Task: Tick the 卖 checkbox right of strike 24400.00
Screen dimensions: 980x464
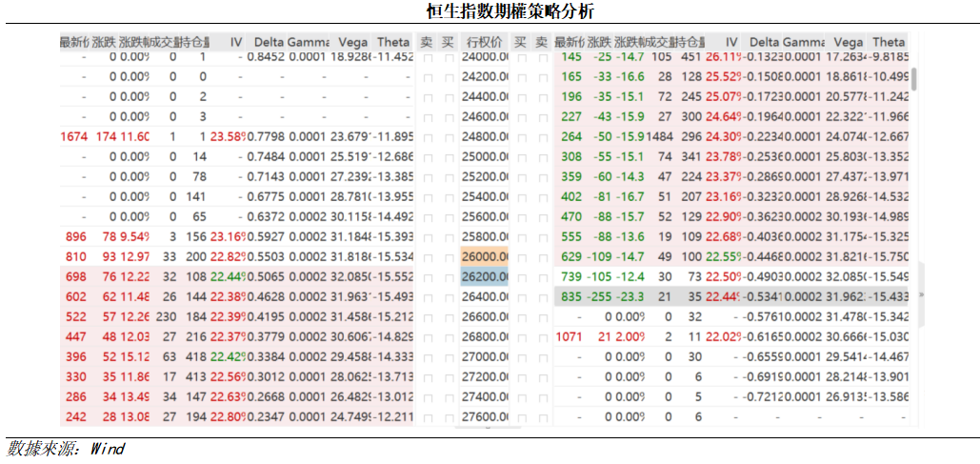Action: point(543,97)
